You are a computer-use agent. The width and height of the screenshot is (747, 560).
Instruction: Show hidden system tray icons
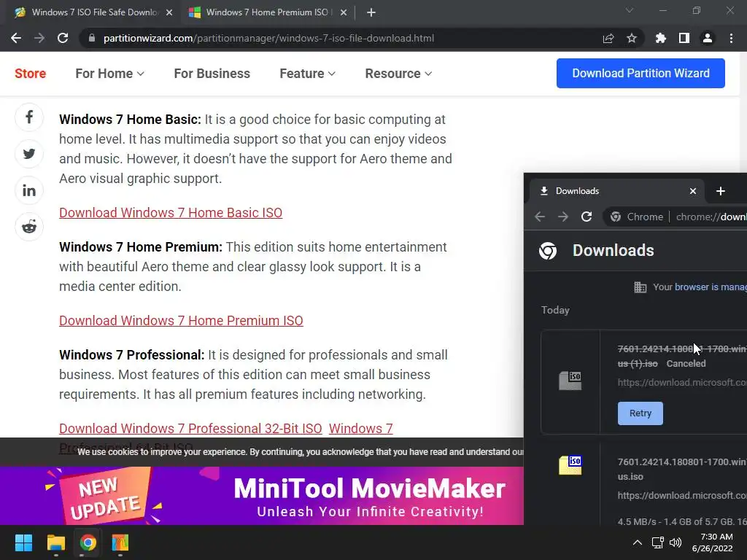click(637, 542)
